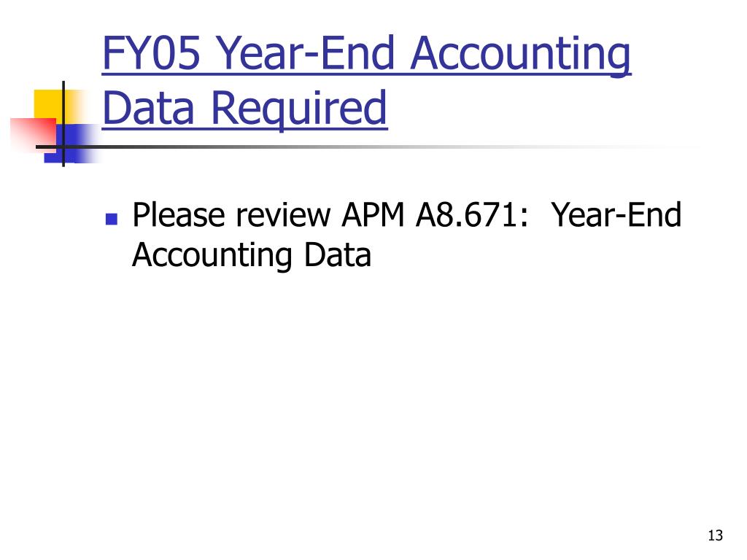The image size is (747, 560).
Task: Select the blue square bullet marker
Action: click(112, 219)
